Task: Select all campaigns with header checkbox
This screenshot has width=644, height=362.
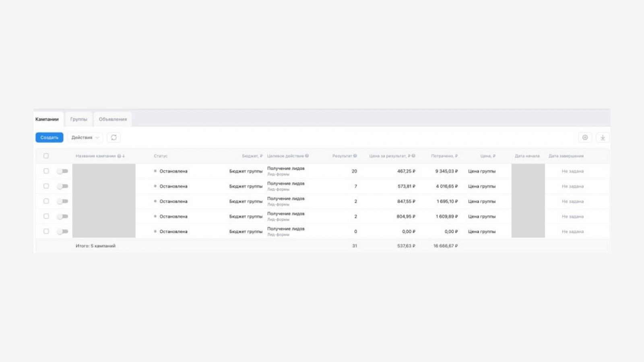Action: [x=46, y=156]
